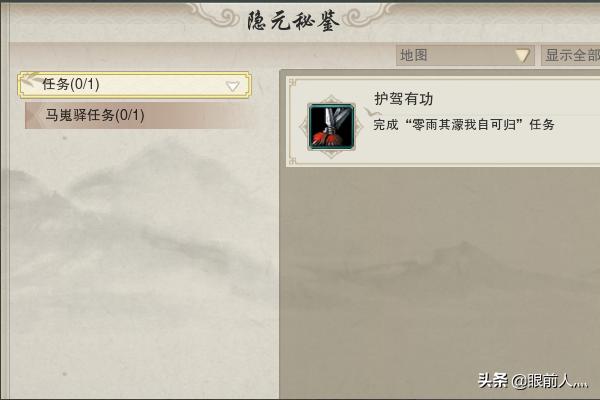Click the leaf ornament on 任务 category box

30,78
